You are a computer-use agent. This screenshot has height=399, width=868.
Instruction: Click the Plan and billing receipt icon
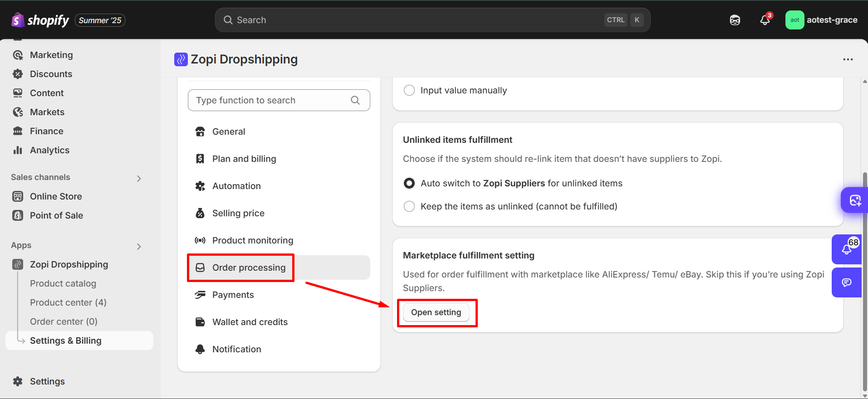click(200, 159)
